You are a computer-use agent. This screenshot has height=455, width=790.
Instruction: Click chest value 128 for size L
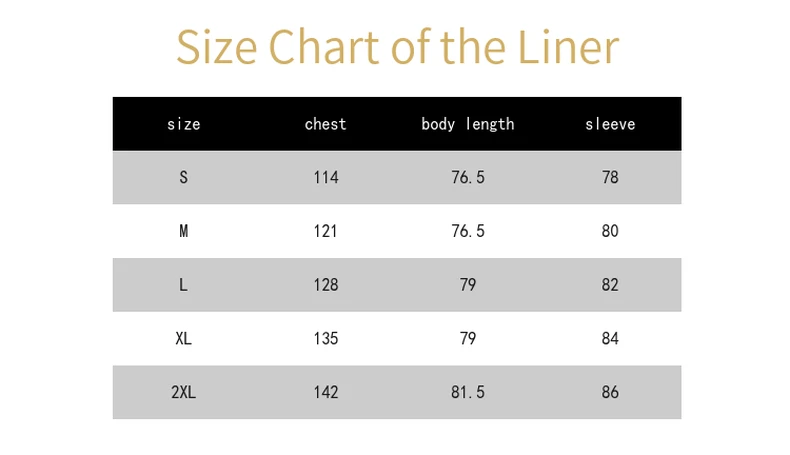(x=326, y=285)
